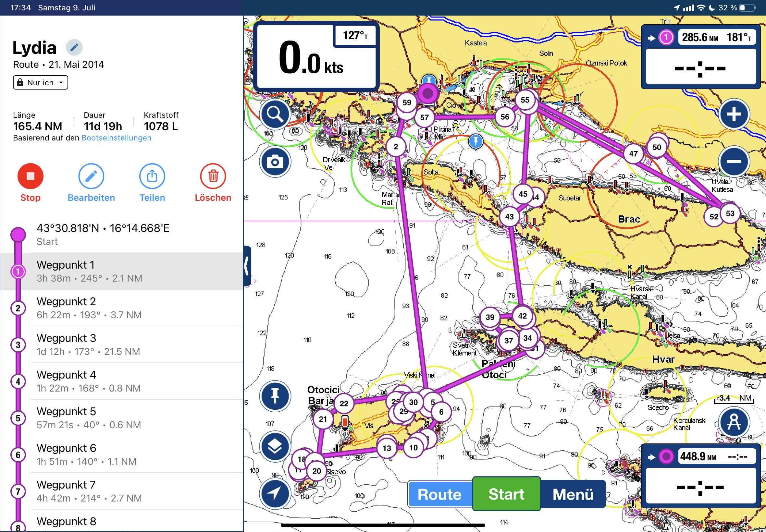Image resolution: width=766 pixels, height=532 pixels.
Task: Edit the route name Lydia pencil icon
Action: point(74,47)
